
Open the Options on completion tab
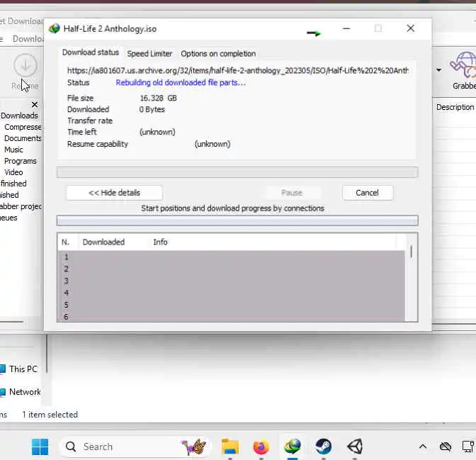pos(218,53)
